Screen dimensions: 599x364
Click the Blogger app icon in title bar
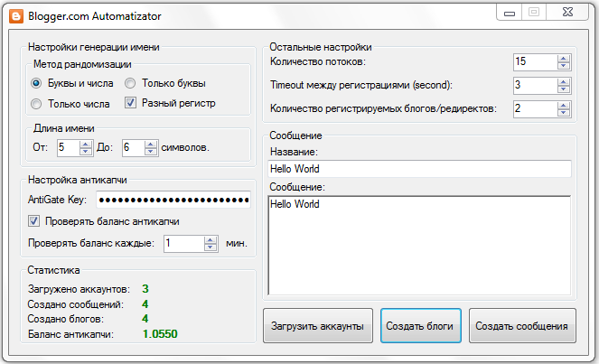click(x=16, y=16)
